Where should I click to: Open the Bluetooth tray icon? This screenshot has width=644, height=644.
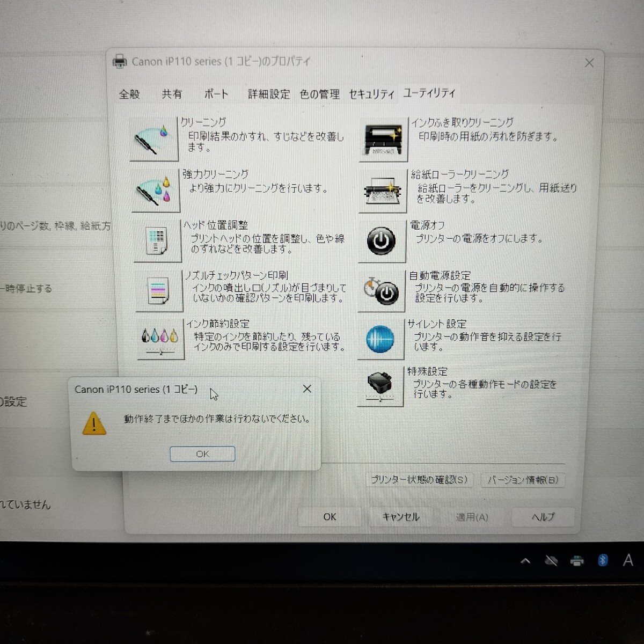[x=603, y=561]
